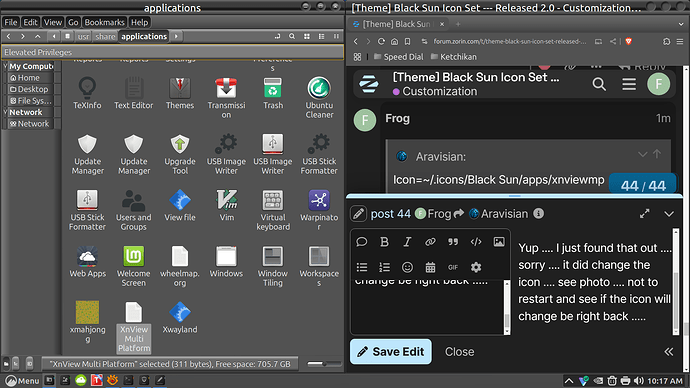The height and width of the screenshot is (388, 690).
Task: Click the Close composer link
Action: [x=459, y=352]
